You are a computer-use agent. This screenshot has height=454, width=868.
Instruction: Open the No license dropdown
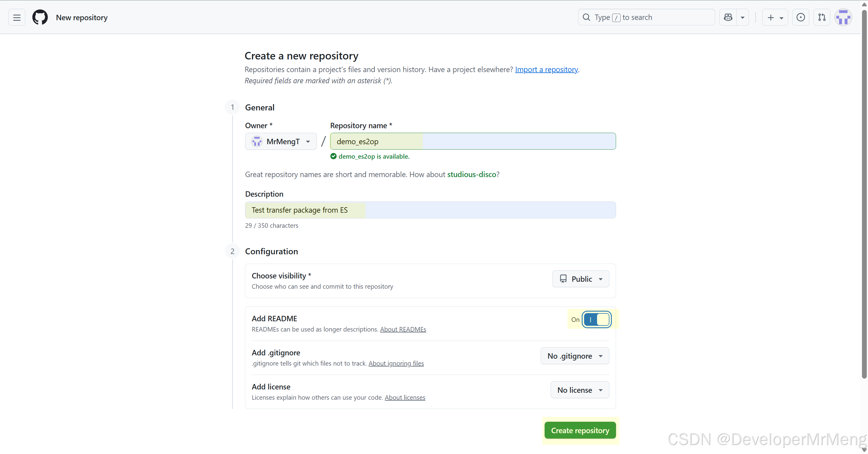click(x=579, y=390)
